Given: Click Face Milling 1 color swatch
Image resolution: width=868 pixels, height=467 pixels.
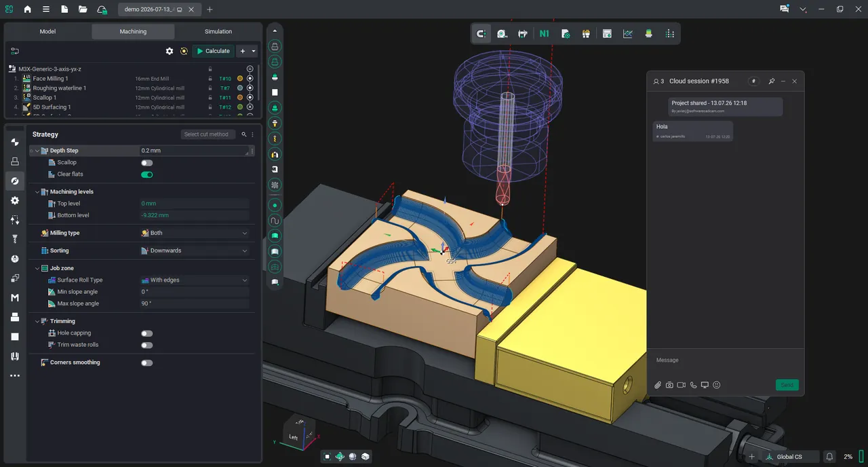Looking at the screenshot, I should 240,79.
